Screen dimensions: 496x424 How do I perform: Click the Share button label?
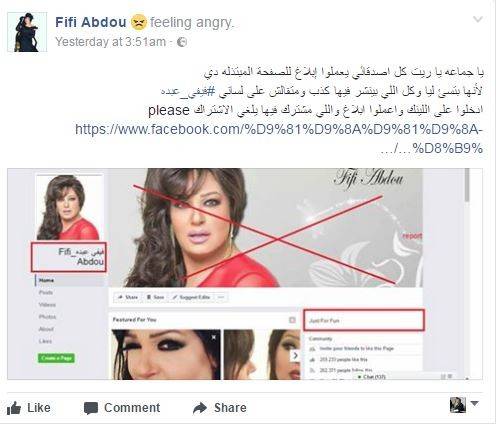click(230, 408)
